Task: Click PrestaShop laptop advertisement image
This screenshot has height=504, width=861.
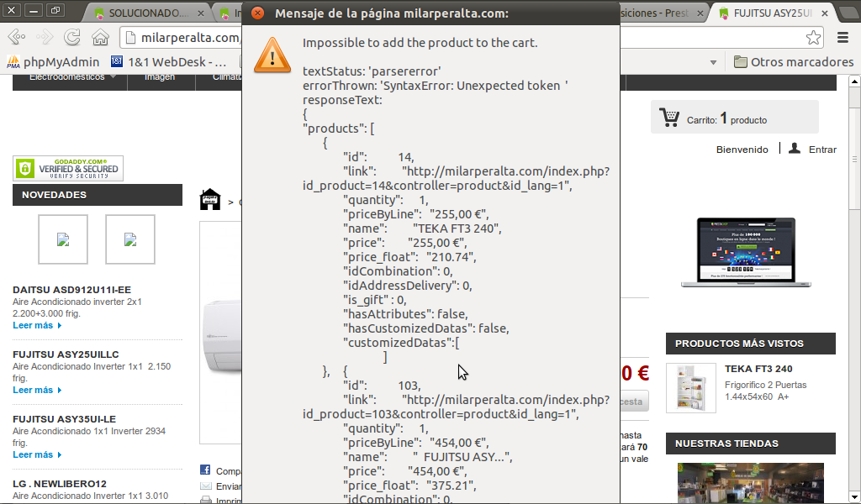Action: [x=746, y=252]
